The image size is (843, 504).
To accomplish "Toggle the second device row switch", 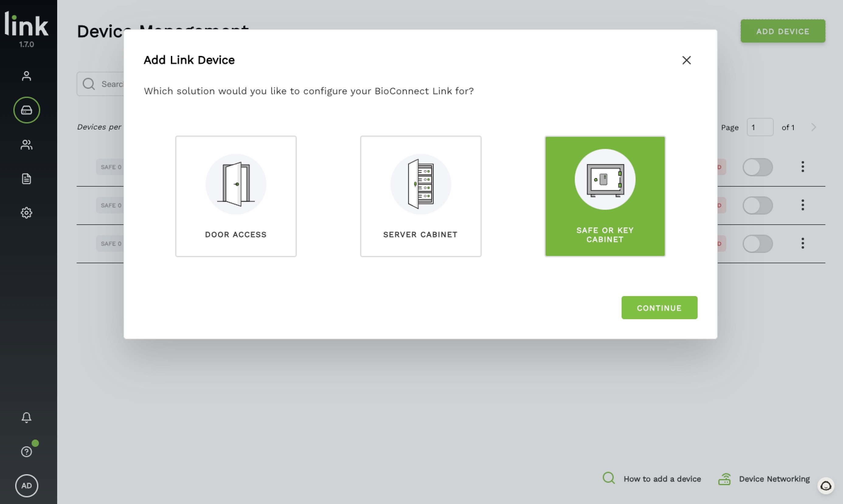I will (758, 205).
